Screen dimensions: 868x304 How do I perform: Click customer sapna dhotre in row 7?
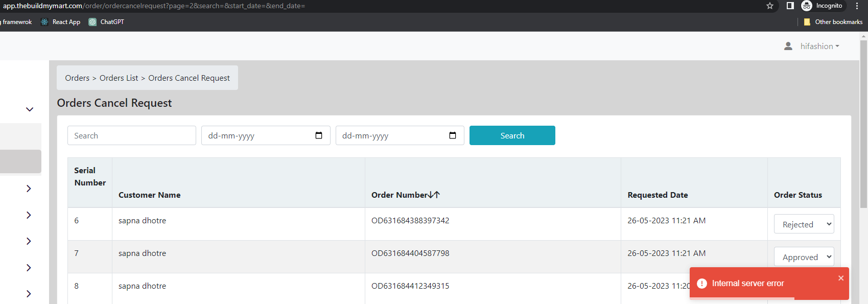tap(142, 253)
